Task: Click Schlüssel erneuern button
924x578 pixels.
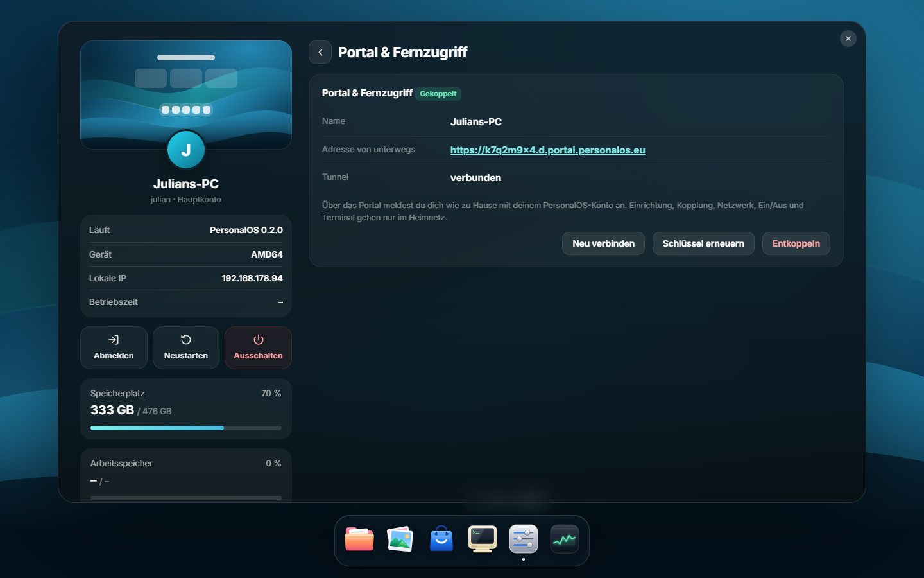Action: tap(703, 243)
